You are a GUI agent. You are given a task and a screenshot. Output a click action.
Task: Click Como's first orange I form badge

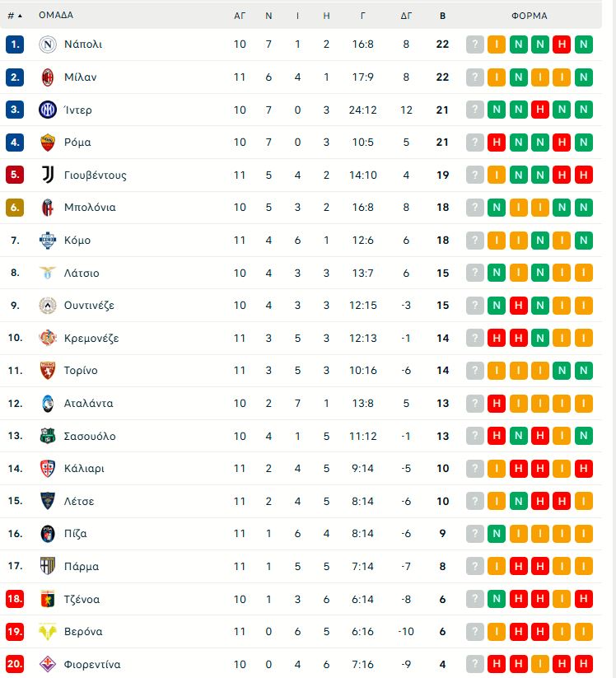[497, 241]
